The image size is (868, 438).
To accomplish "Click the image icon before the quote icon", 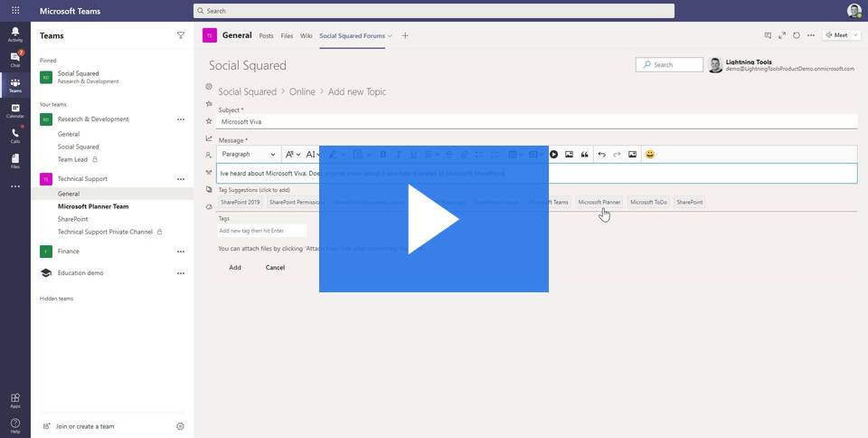I will [x=569, y=155].
